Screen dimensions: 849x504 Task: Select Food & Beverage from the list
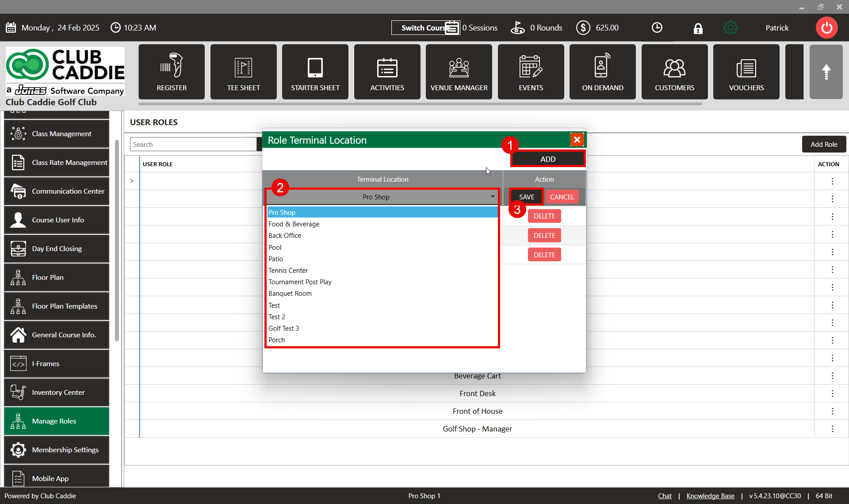(x=382, y=224)
